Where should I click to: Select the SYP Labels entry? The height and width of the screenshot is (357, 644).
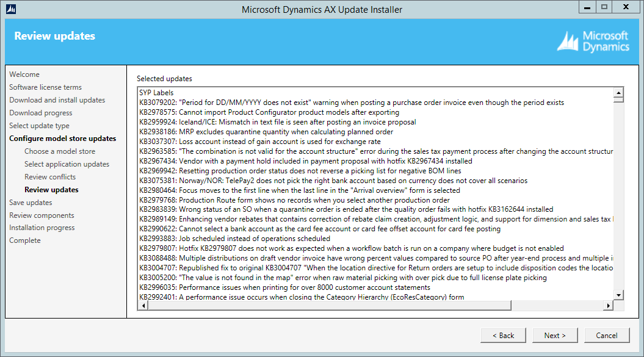point(156,93)
